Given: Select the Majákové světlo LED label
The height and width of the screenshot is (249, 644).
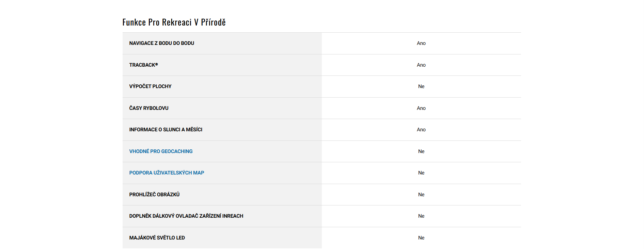Looking at the screenshot, I should (x=157, y=238).
